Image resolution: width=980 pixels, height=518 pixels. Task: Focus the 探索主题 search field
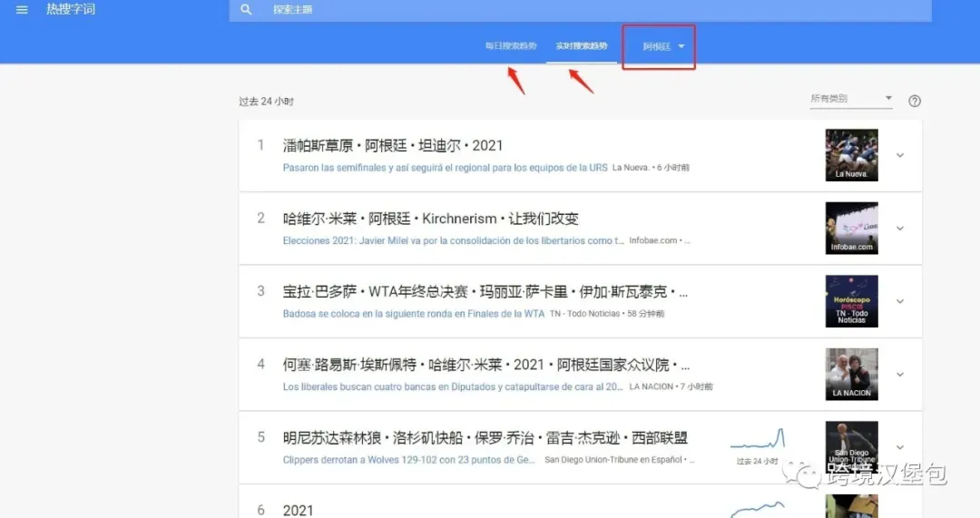(x=580, y=10)
